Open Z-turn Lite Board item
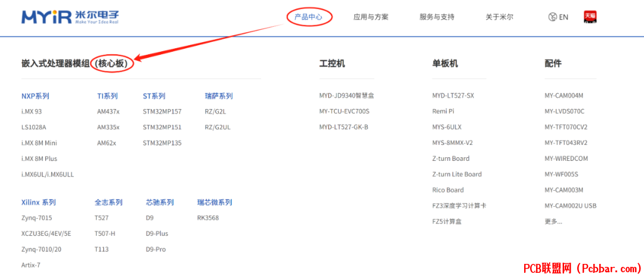This screenshot has height=277, width=644. pos(457,175)
